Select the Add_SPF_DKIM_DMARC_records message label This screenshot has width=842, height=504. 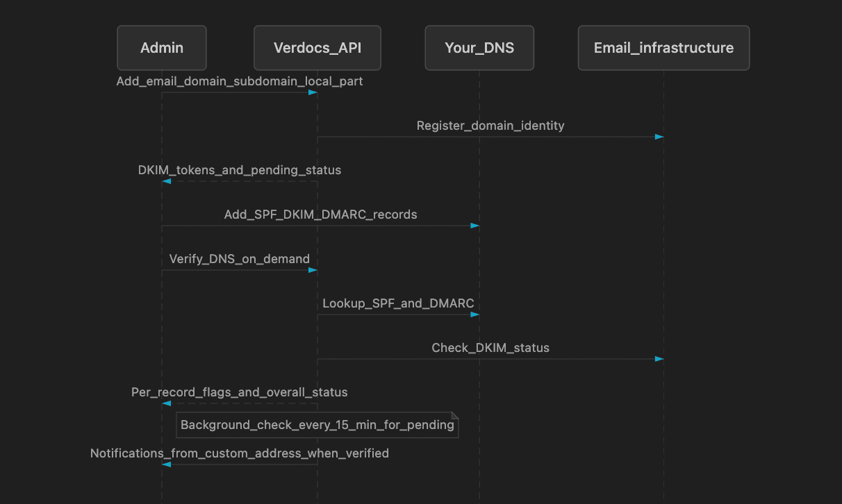(x=320, y=215)
